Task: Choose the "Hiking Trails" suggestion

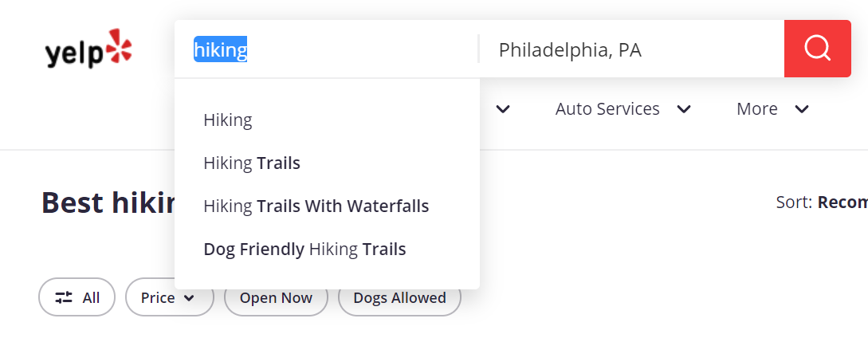Action: (x=327, y=163)
